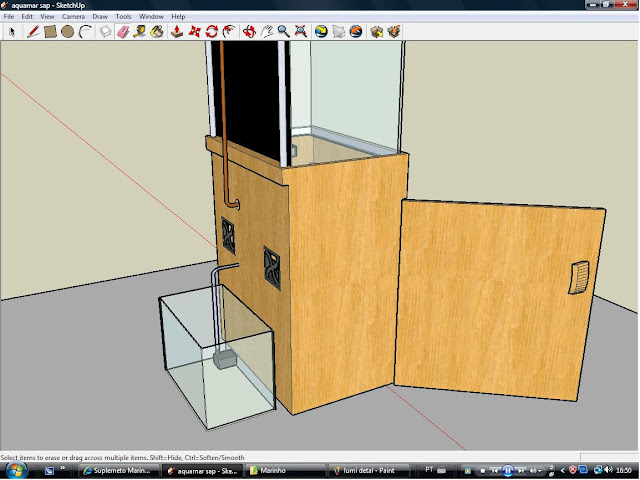Activate the Push/Pull tool
This screenshot has height=480, width=640.
177,31
